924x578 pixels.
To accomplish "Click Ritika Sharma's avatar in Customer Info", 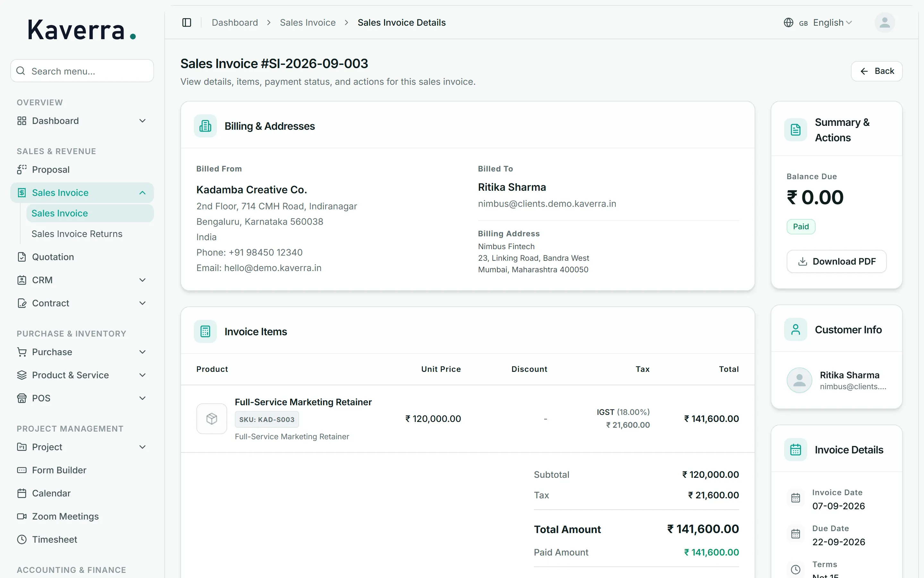I will tap(799, 380).
